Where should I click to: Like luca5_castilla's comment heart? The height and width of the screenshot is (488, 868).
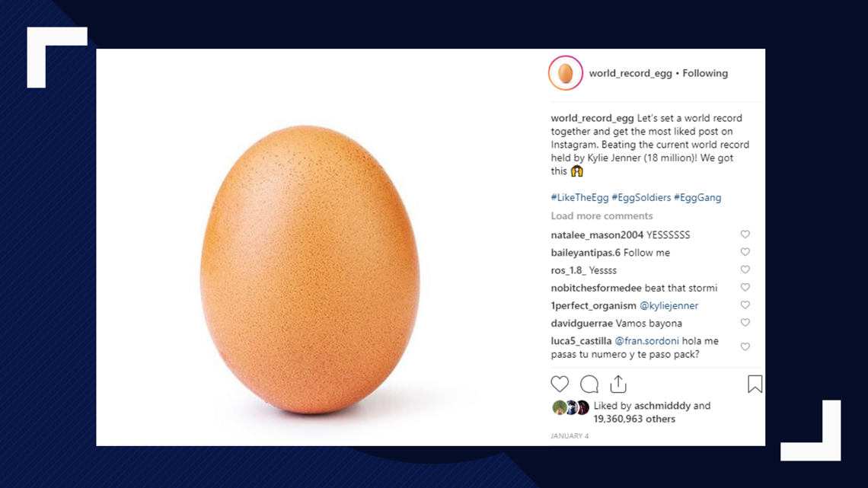pos(745,347)
